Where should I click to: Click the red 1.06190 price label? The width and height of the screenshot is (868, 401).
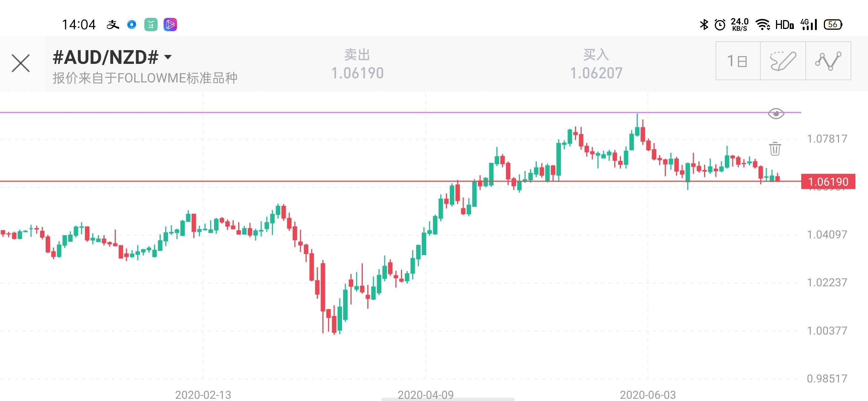[828, 182]
